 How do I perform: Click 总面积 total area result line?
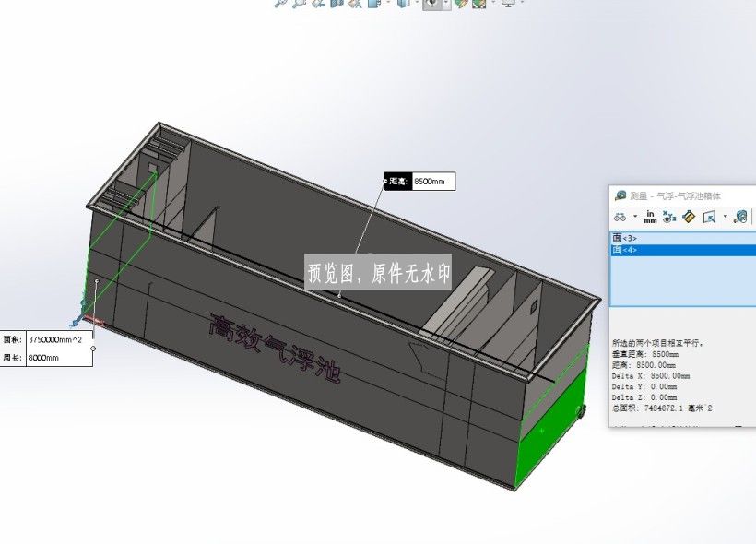click(662, 408)
